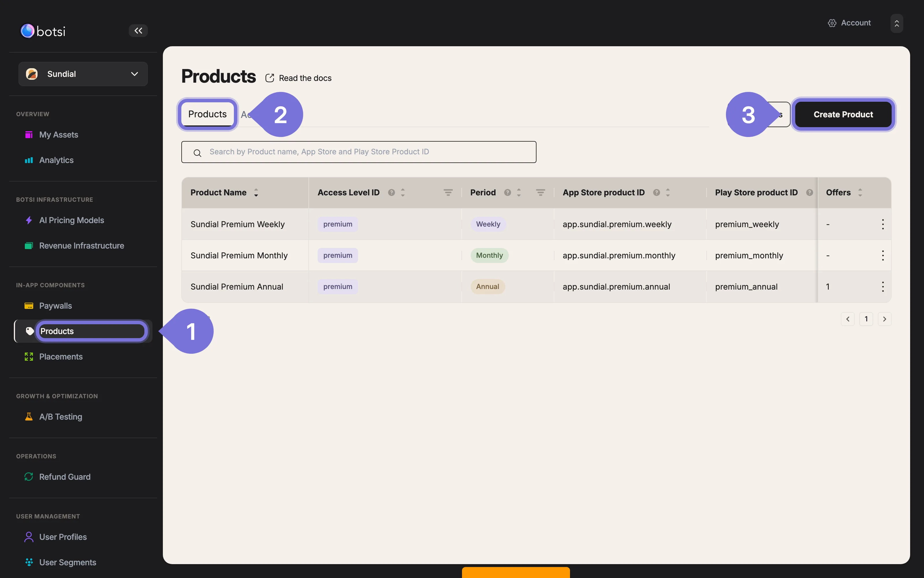Open the Sundial app selector dropdown
The height and width of the screenshot is (578, 924).
point(83,74)
